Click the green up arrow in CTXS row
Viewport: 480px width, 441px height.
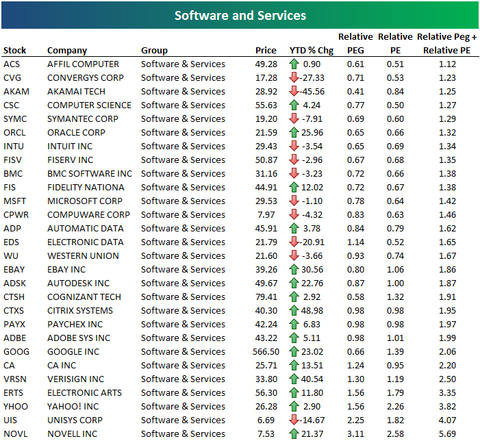(294, 310)
